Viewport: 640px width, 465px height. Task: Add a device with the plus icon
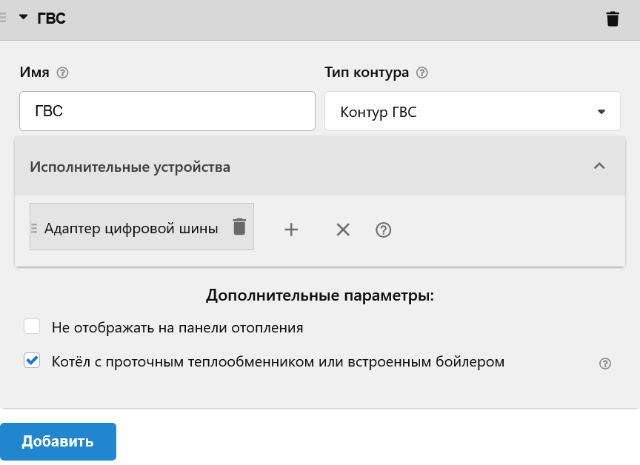(x=291, y=229)
